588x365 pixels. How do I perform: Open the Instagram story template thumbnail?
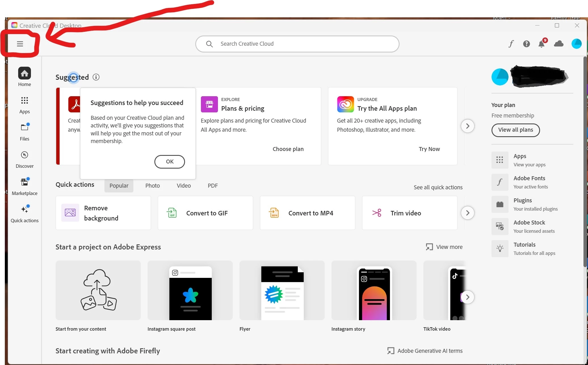point(374,290)
